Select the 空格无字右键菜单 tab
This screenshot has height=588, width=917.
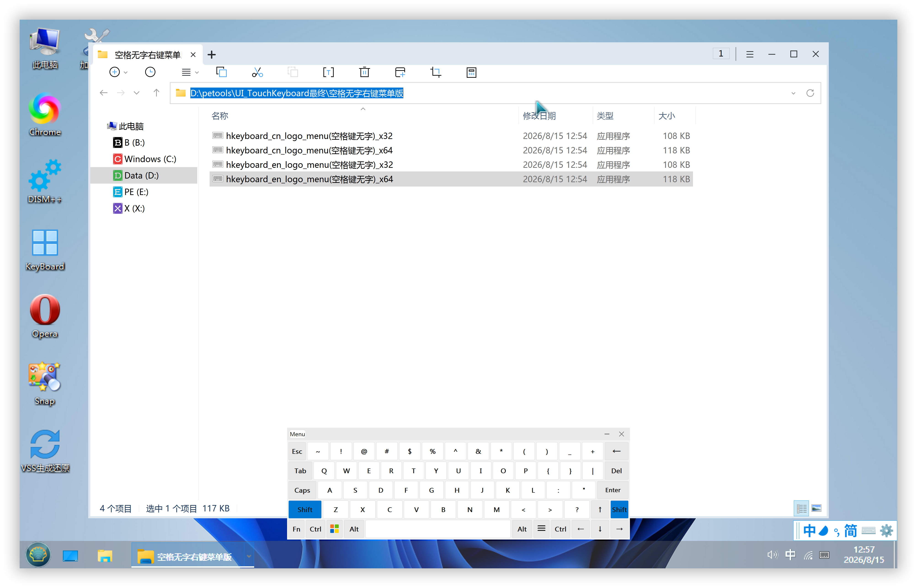pos(147,55)
